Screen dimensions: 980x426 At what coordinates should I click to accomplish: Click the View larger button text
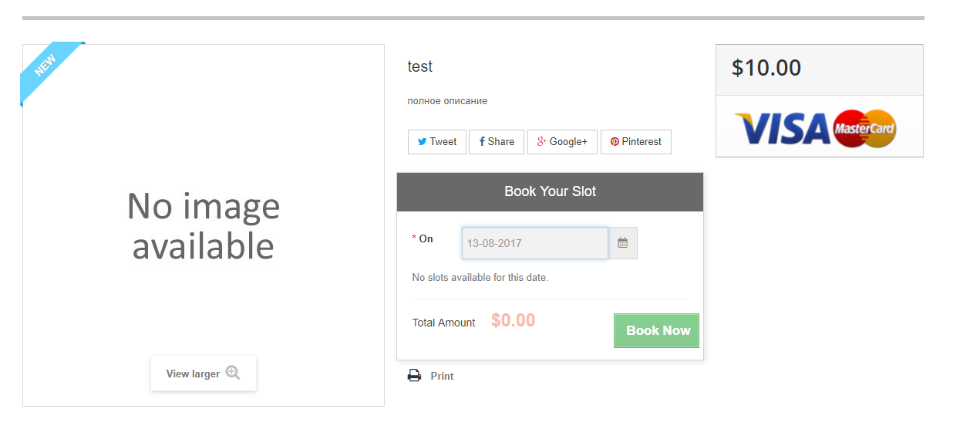[193, 374]
